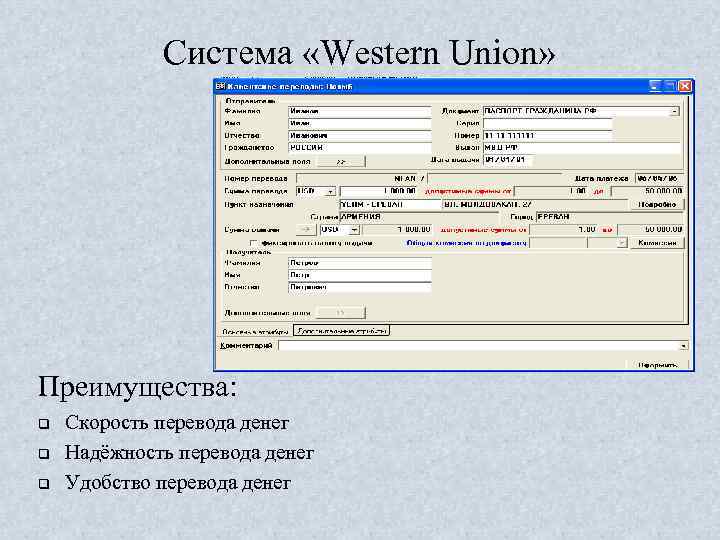Image resolution: width=720 pixels, height=540 pixels.
Task: Click recipient Дополнительные поля >> button
Action: tap(341, 313)
